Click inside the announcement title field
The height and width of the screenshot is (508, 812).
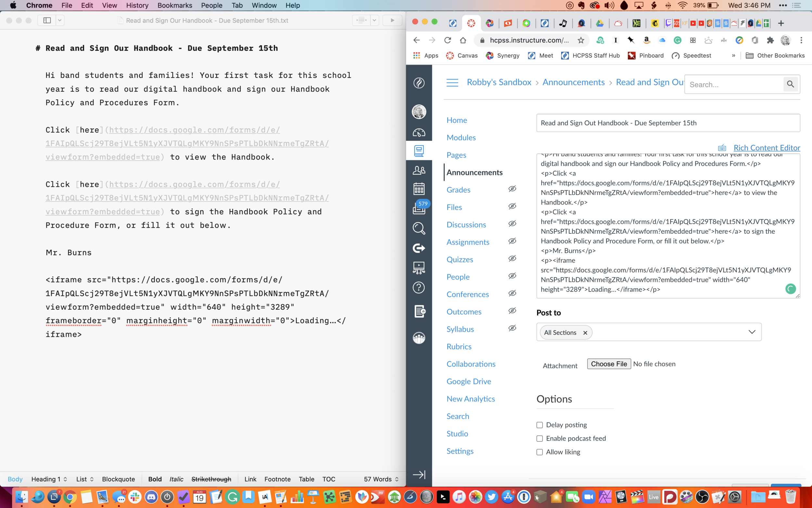pos(668,123)
